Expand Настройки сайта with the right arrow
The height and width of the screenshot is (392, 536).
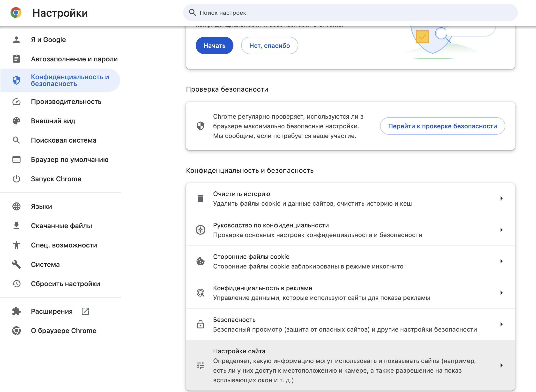point(501,365)
